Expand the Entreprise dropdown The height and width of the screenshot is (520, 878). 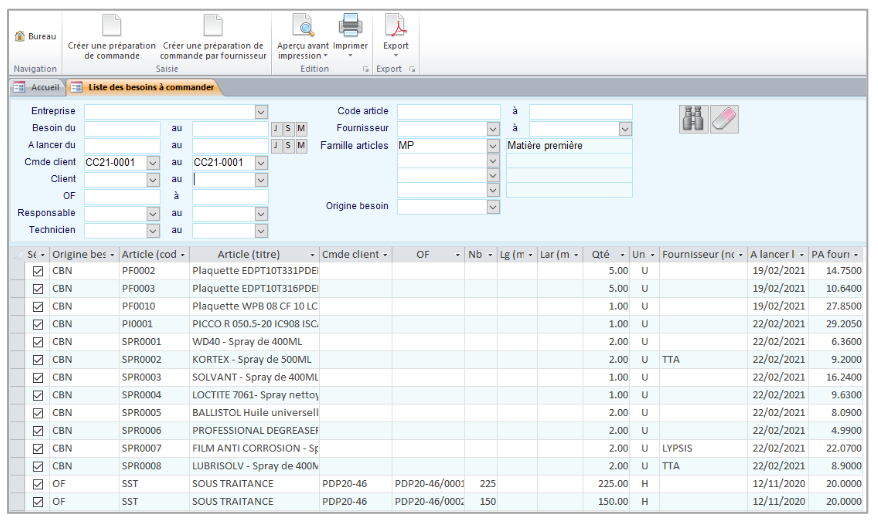[261, 111]
